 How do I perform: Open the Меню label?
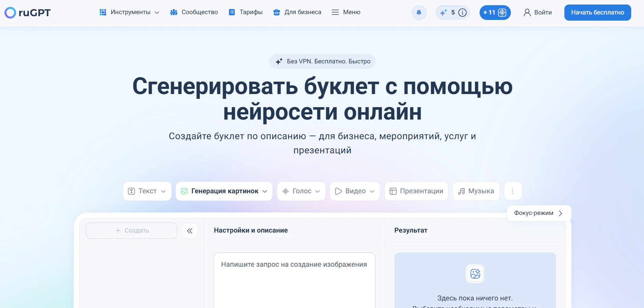352,12
